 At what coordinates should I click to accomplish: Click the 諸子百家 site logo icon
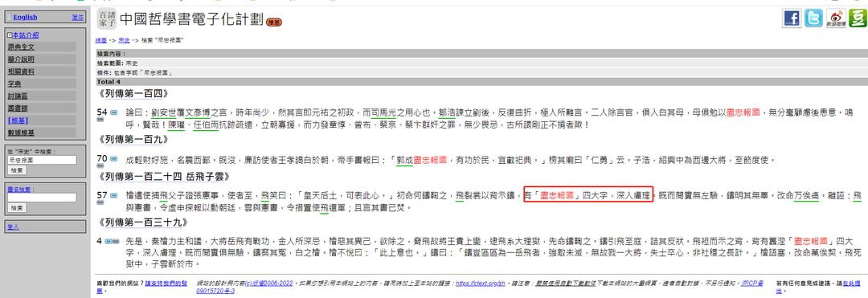click(x=106, y=18)
